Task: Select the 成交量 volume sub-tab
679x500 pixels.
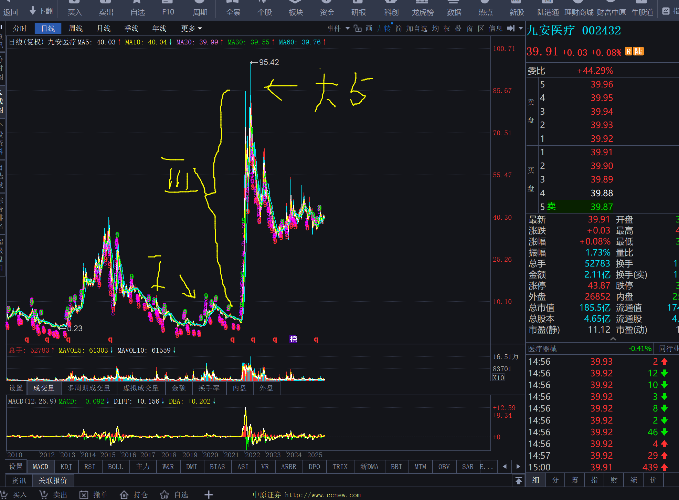Action: tap(43, 388)
